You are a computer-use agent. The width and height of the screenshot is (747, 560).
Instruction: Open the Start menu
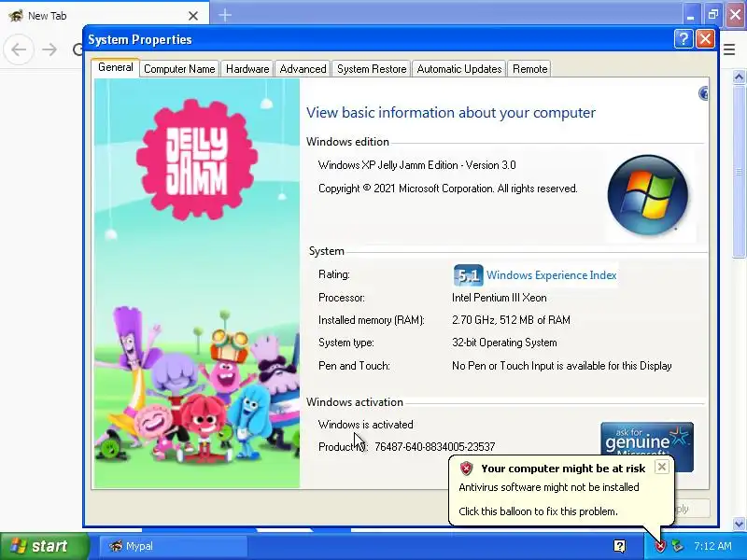[45, 546]
